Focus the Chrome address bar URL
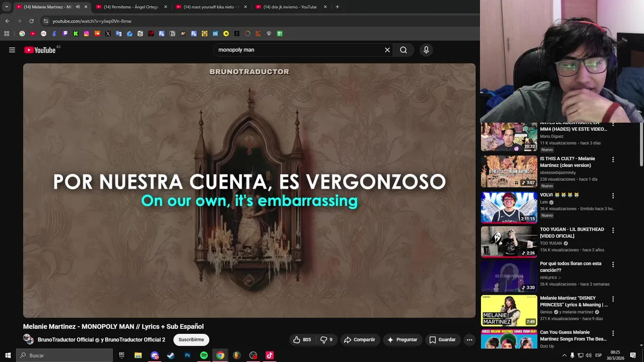 coord(92,21)
